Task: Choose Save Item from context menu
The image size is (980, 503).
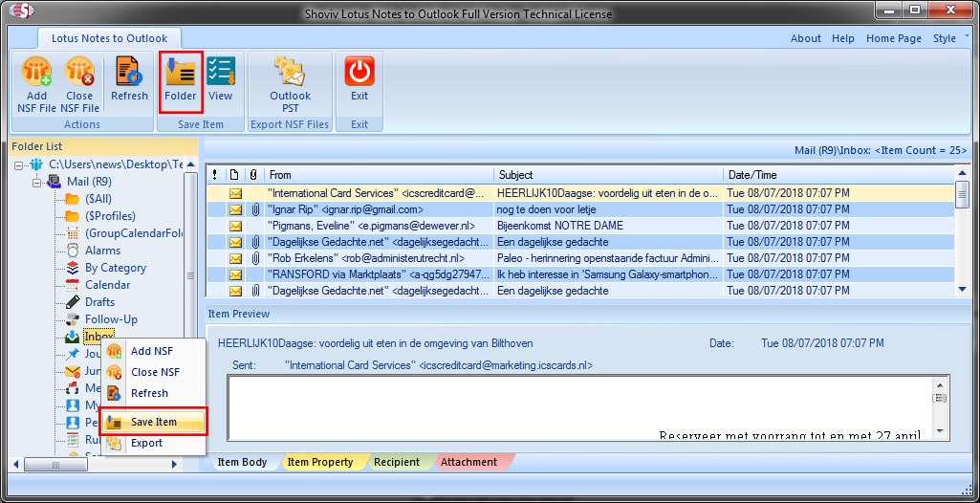Action: (x=153, y=423)
